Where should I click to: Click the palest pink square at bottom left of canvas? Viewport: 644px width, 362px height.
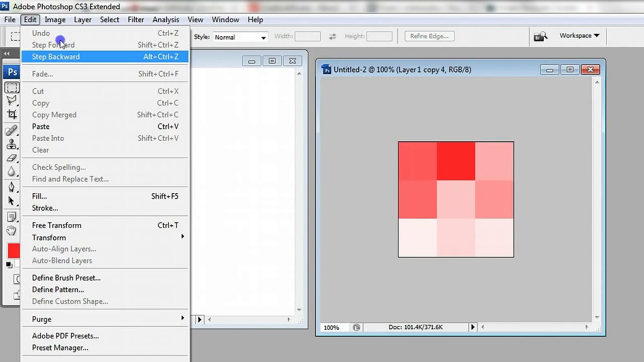point(418,237)
